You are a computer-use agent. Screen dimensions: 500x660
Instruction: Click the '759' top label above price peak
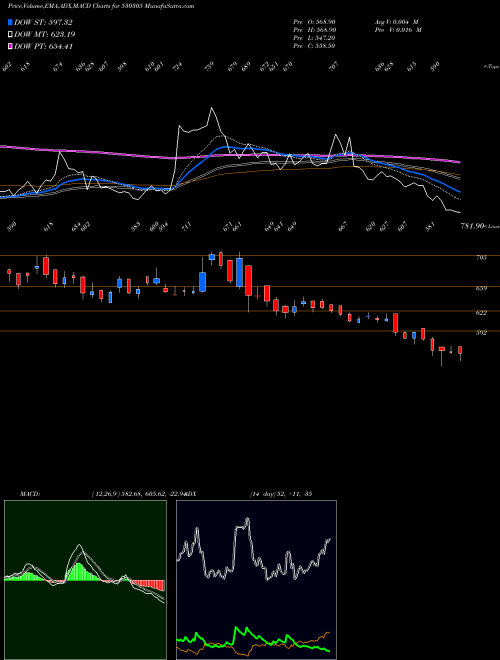click(x=209, y=67)
